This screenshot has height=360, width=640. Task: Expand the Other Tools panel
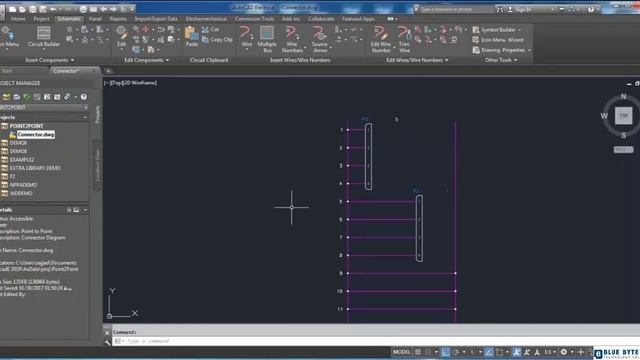click(x=501, y=60)
